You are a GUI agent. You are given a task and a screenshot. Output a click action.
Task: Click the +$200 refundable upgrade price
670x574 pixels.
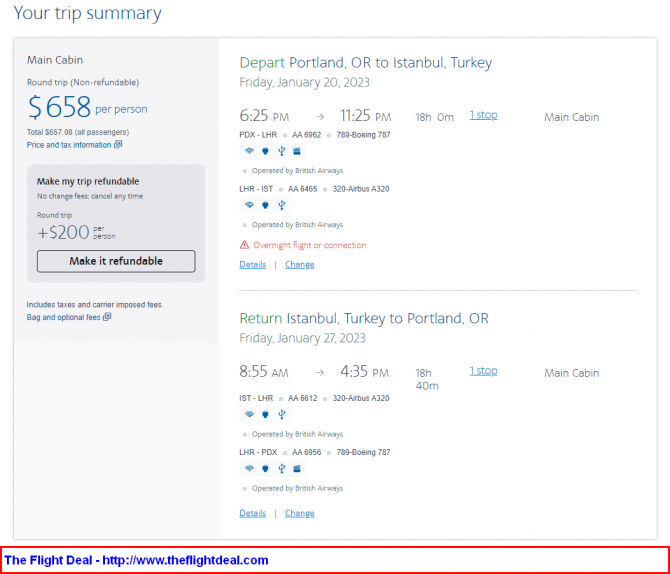[76, 233]
